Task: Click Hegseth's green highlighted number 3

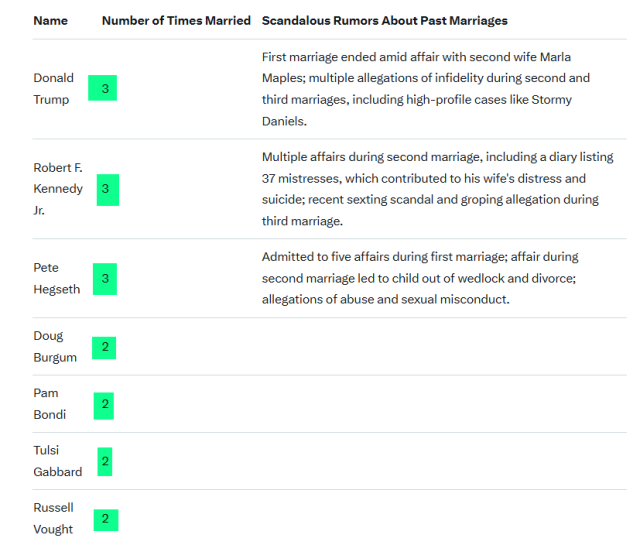Action: click(x=105, y=279)
